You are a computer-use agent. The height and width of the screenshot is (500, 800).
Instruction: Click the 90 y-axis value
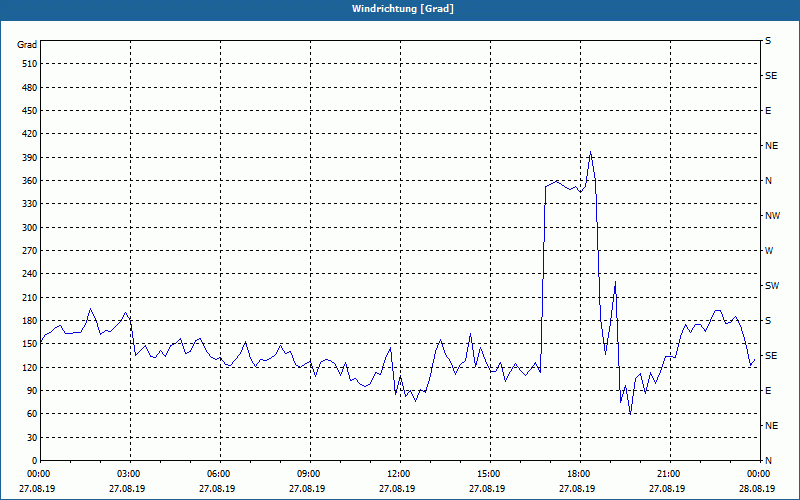(x=32, y=391)
